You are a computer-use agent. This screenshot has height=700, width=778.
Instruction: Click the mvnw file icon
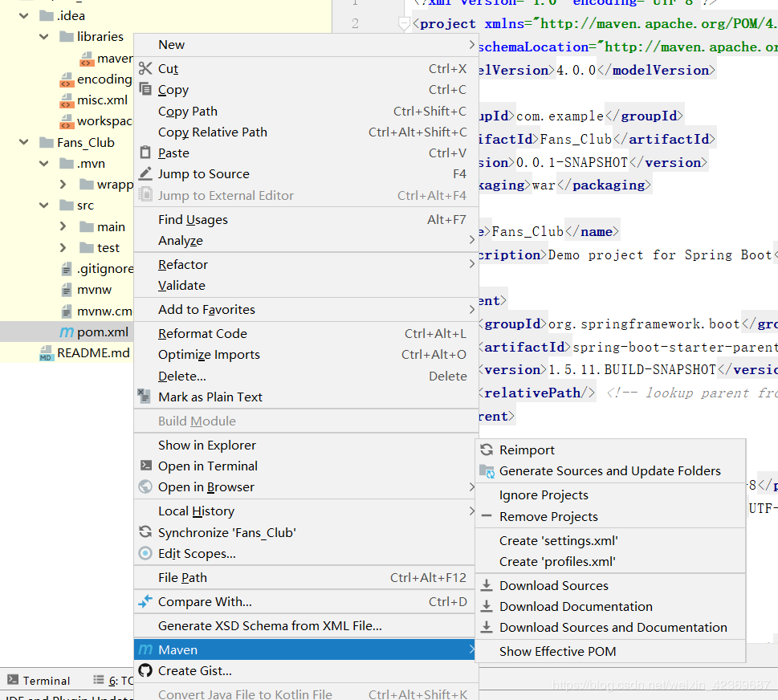[66, 290]
